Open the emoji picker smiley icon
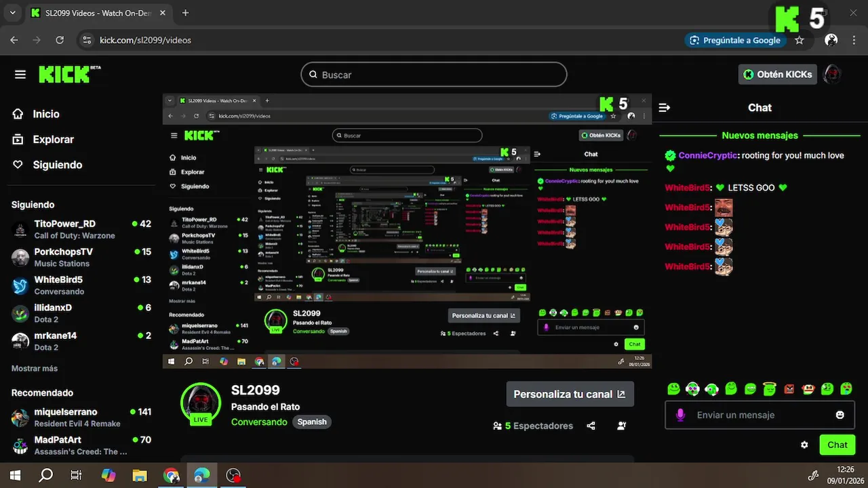 coord(840,415)
